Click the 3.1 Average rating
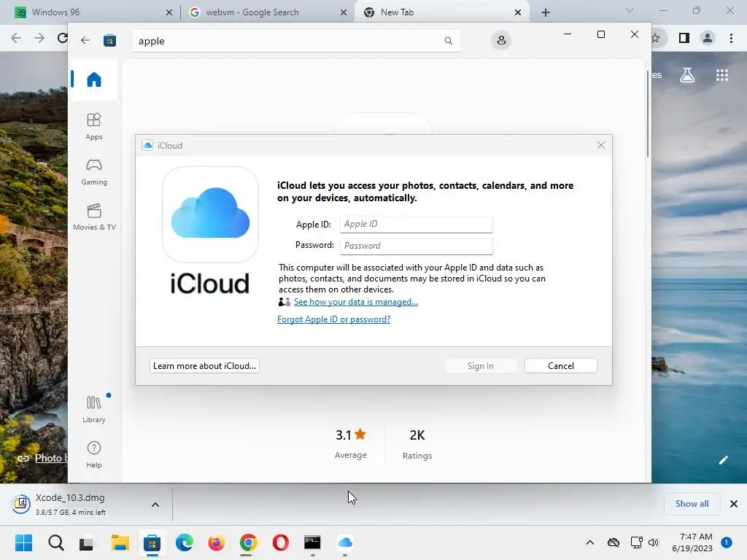 [x=351, y=444]
